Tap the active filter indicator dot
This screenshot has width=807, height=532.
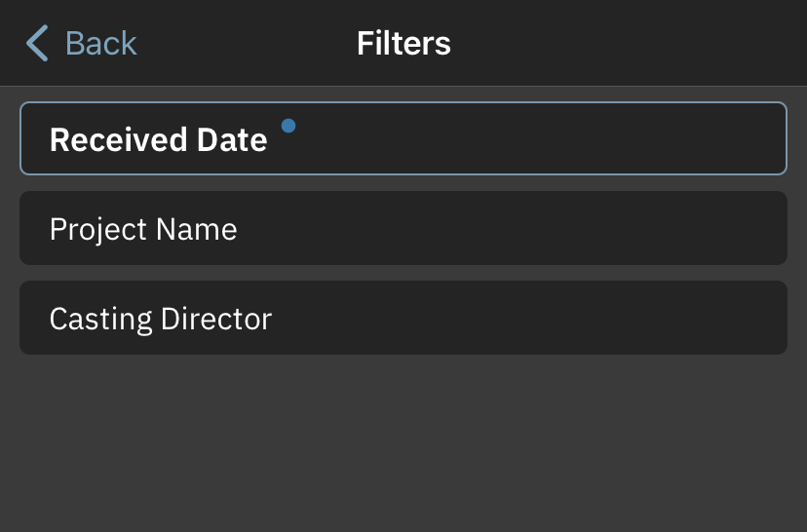pos(288,125)
